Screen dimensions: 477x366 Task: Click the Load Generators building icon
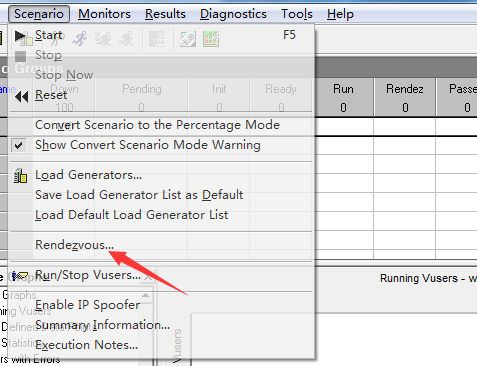(20, 176)
